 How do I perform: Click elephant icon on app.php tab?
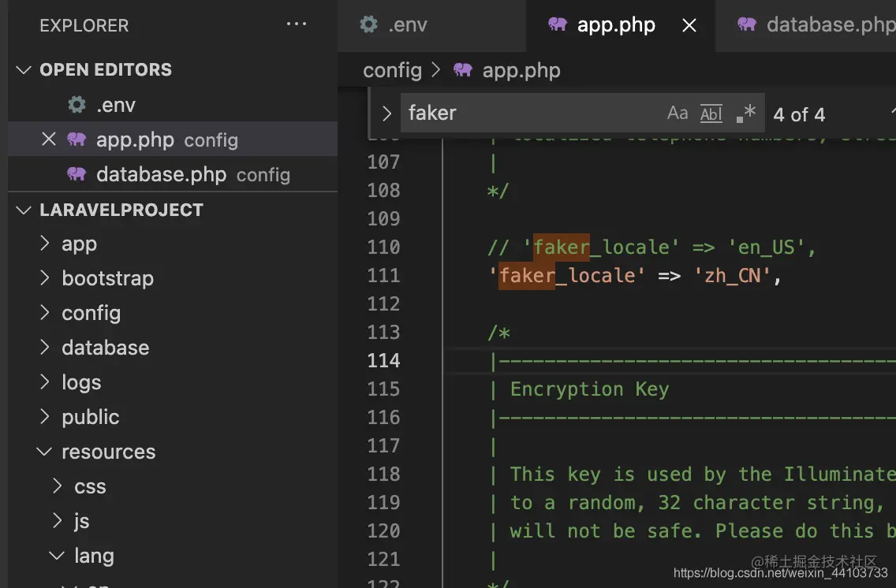(x=557, y=24)
